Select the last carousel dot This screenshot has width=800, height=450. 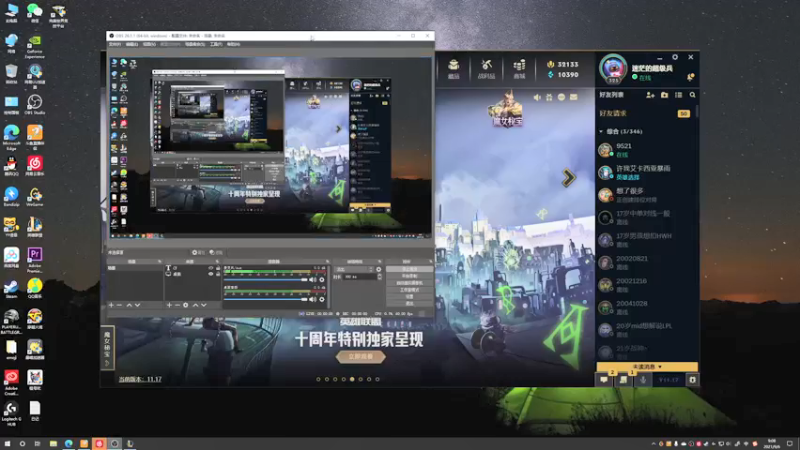pos(378,379)
